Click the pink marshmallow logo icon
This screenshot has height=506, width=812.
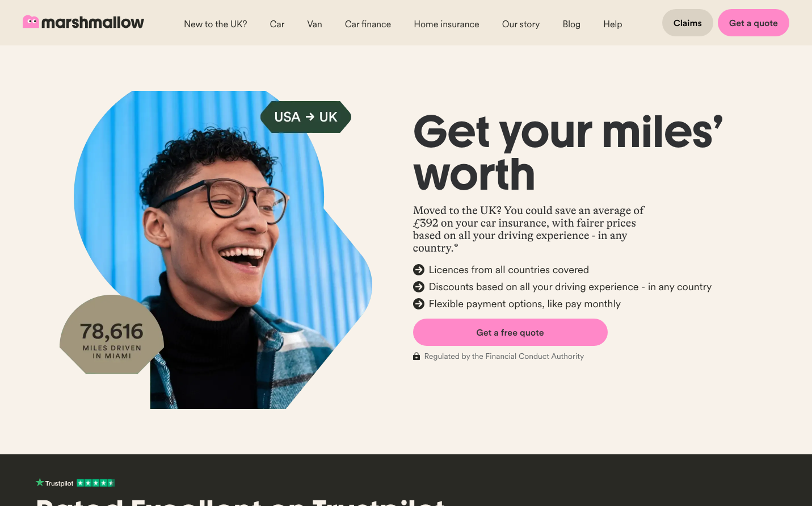click(x=31, y=22)
